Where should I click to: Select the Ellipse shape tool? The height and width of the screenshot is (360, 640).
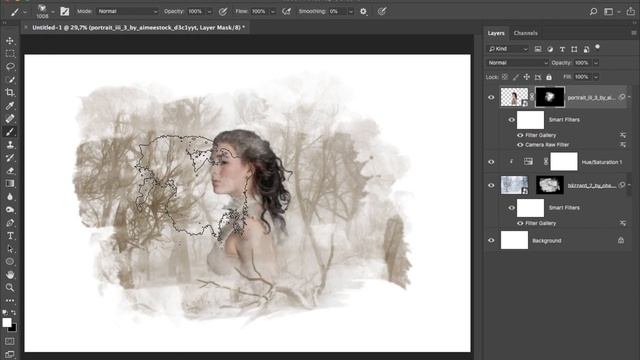[x=10, y=262]
